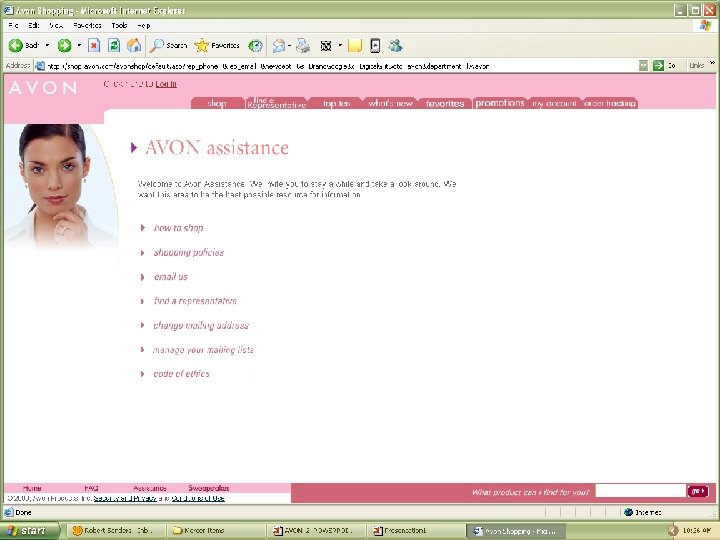This screenshot has width=720, height=540.
Task: Switch to the folder taskbar item
Action: click(216, 530)
